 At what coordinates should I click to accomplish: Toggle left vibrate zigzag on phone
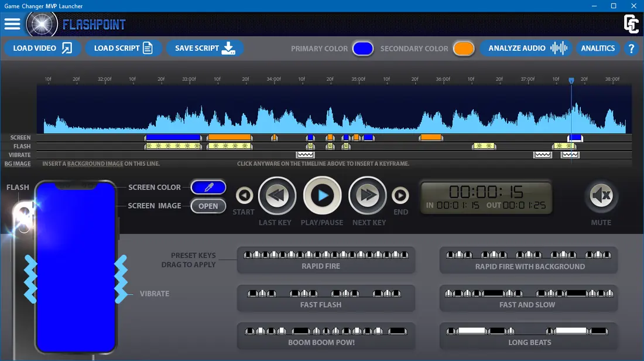click(30, 279)
